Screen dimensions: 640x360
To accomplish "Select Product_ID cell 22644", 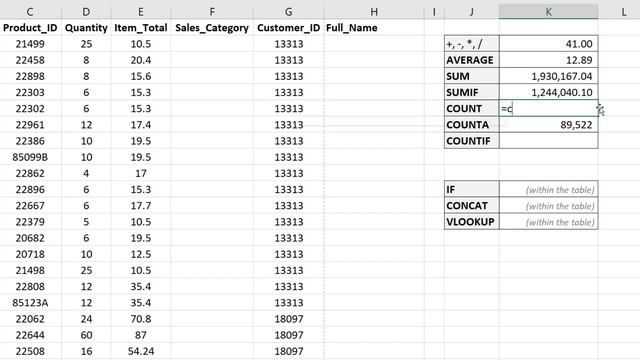I will click(x=30, y=335).
